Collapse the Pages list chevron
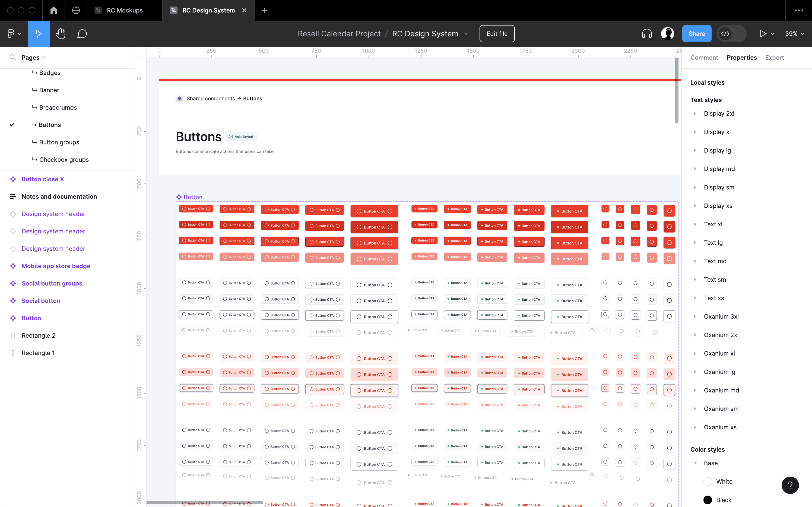This screenshot has height=507, width=812. point(44,57)
